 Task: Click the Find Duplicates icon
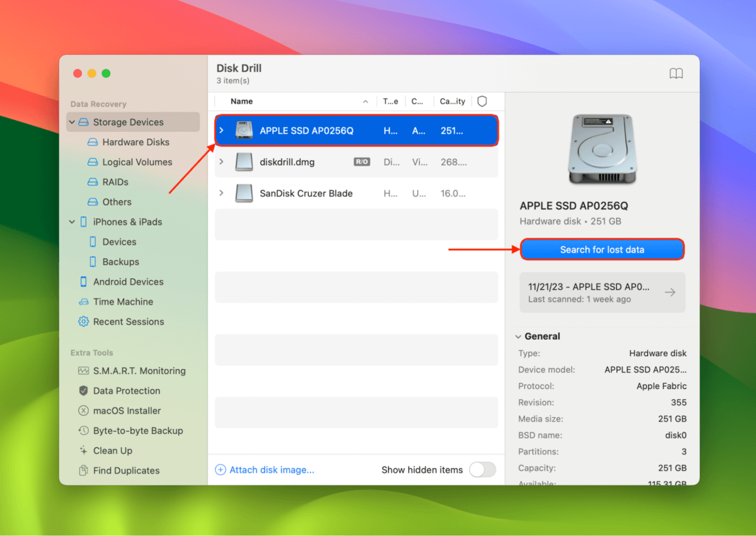click(x=84, y=470)
